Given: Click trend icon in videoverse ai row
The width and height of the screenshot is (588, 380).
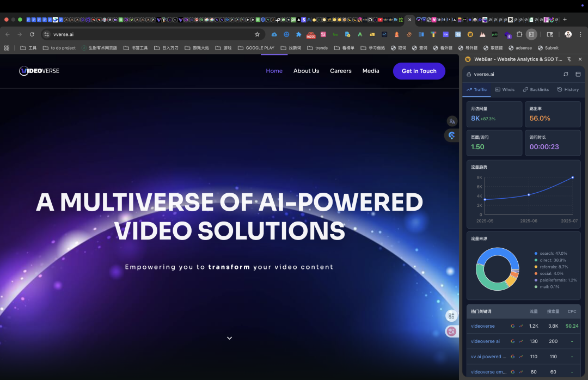Looking at the screenshot, I should 521,341.
